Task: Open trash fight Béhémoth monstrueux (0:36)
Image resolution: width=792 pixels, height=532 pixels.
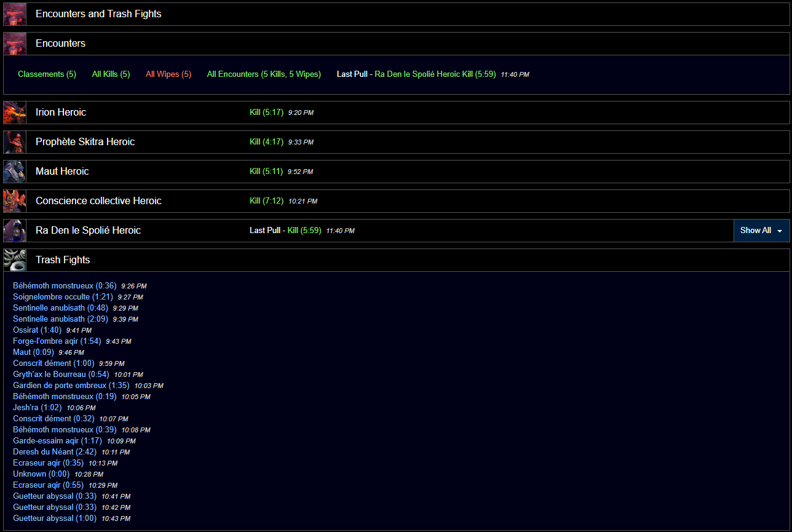Action: [65, 286]
